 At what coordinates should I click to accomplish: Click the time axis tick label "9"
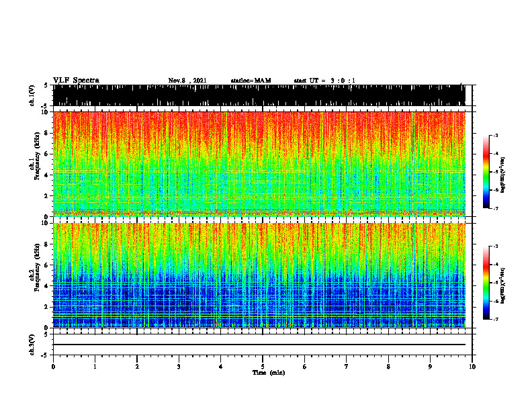[x=430, y=367]
